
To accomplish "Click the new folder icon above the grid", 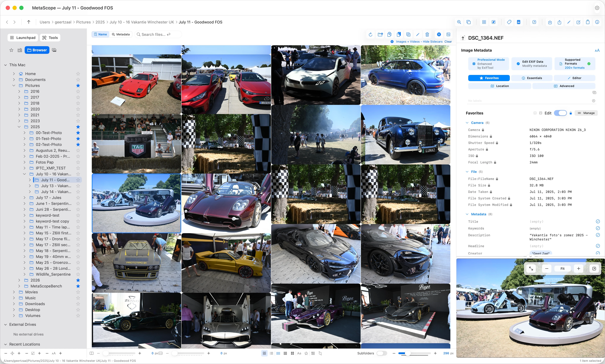I will coord(380,34).
